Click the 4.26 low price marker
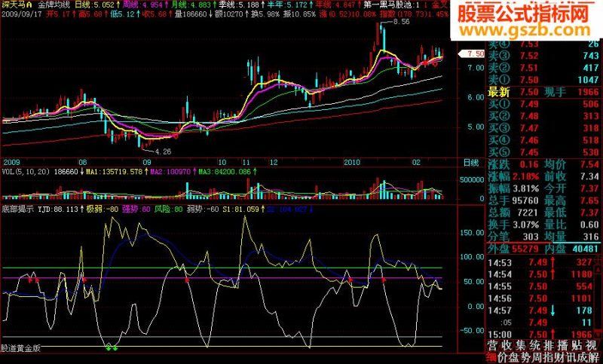Image resolution: width=603 pixels, height=364 pixels. click(x=163, y=151)
